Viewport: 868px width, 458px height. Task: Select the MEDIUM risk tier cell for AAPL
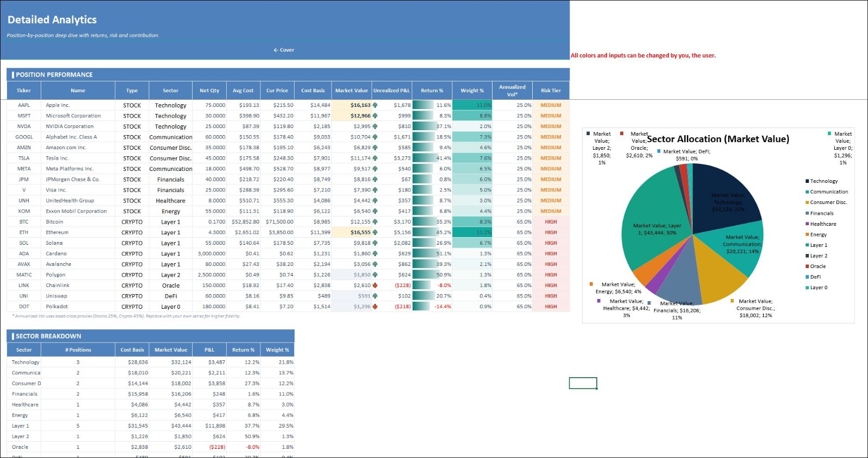click(x=551, y=105)
